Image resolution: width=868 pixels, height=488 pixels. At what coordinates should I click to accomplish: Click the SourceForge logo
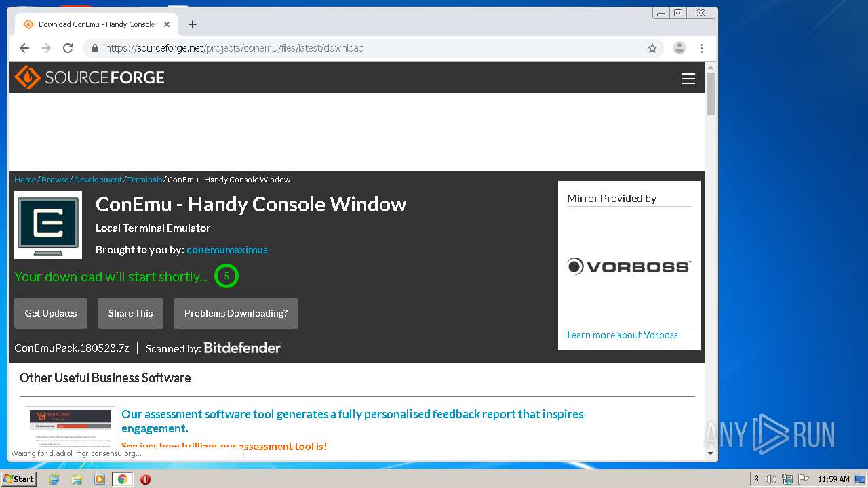click(90, 77)
